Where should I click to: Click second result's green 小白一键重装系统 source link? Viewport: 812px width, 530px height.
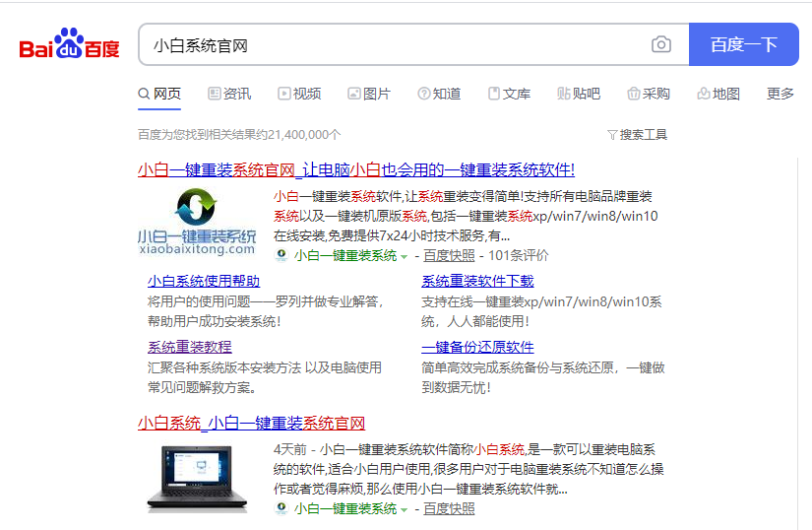coord(345,508)
